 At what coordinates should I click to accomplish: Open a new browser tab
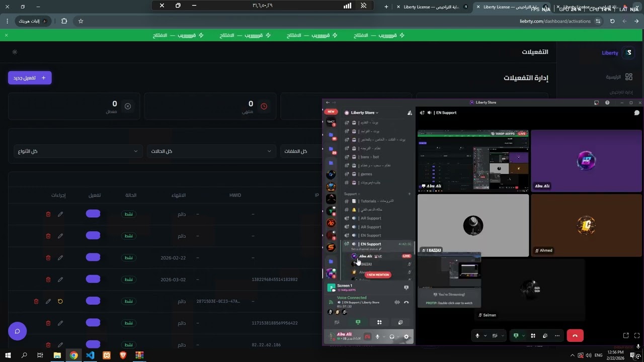pos(386,7)
